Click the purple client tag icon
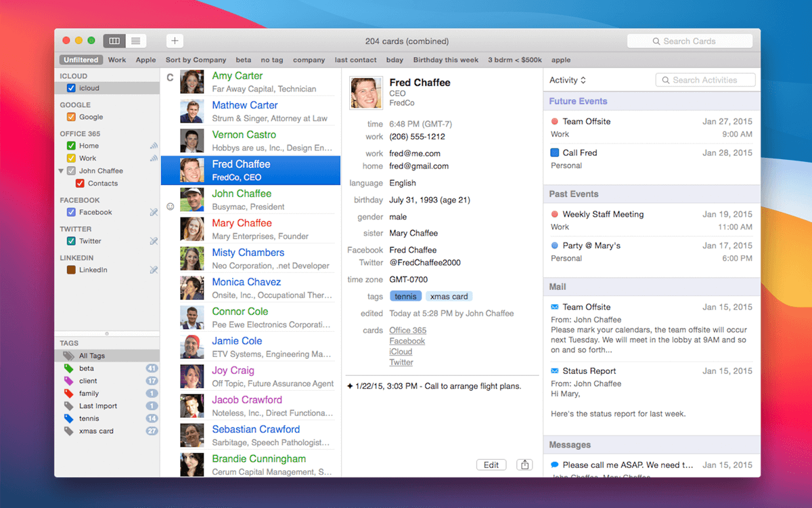The image size is (812, 508). [x=68, y=381]
